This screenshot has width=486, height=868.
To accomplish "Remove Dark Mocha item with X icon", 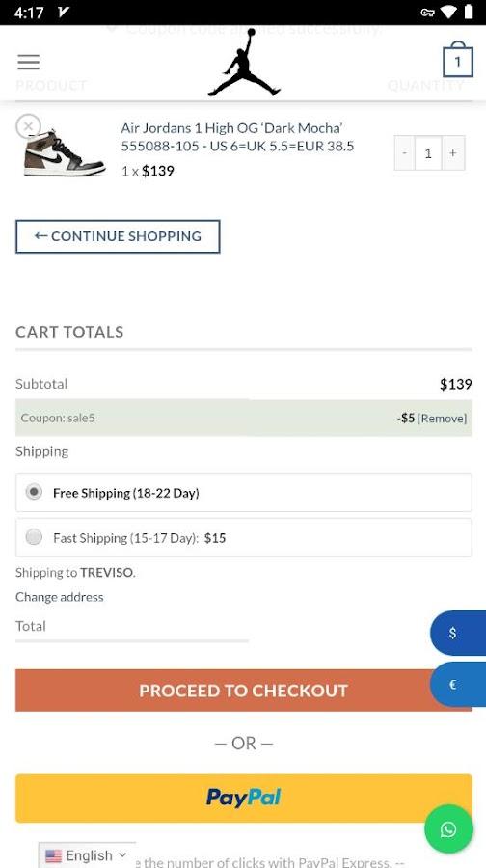I will 28,126.
